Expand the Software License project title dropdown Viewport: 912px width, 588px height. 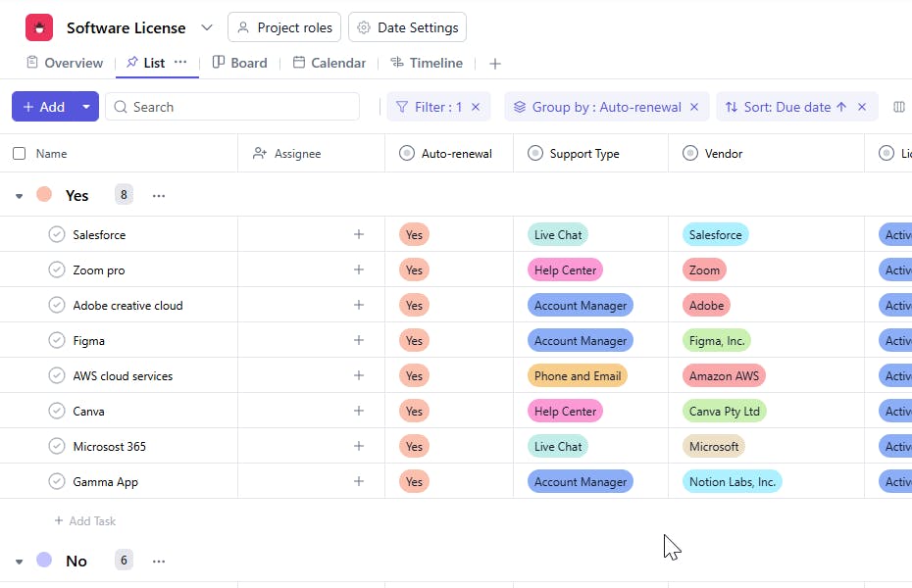[207, 27]
